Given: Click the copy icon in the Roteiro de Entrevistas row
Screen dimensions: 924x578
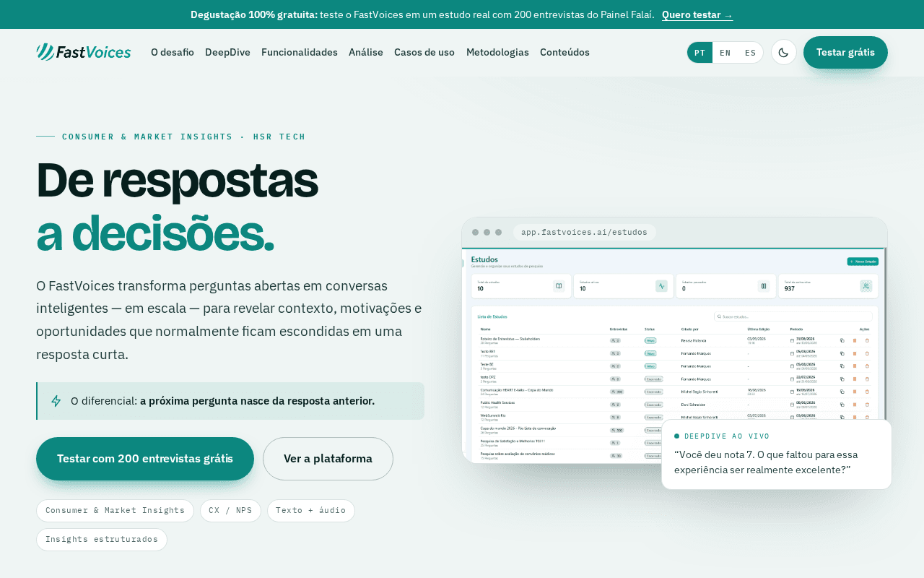Looking at the screenshot, I should pyautogui.click(x=842, y=340).
